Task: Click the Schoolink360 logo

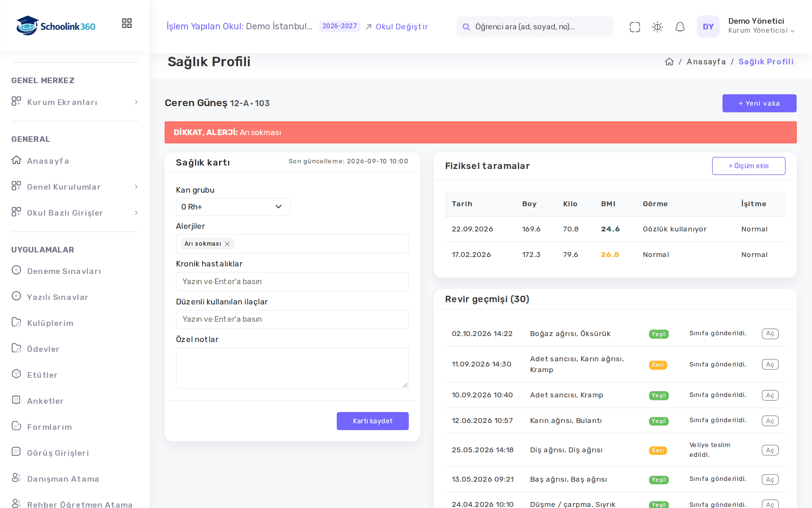Action: click(x=56, y=26)
